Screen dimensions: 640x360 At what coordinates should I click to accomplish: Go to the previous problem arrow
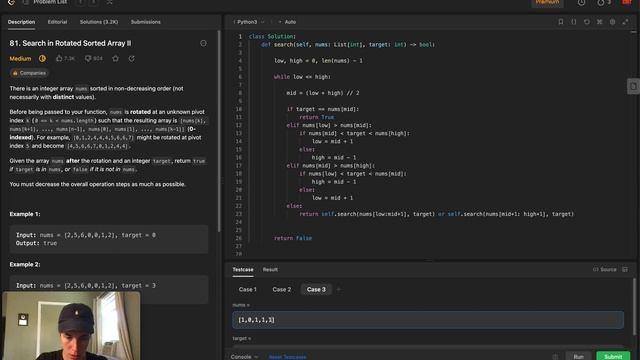pos(80,2)
